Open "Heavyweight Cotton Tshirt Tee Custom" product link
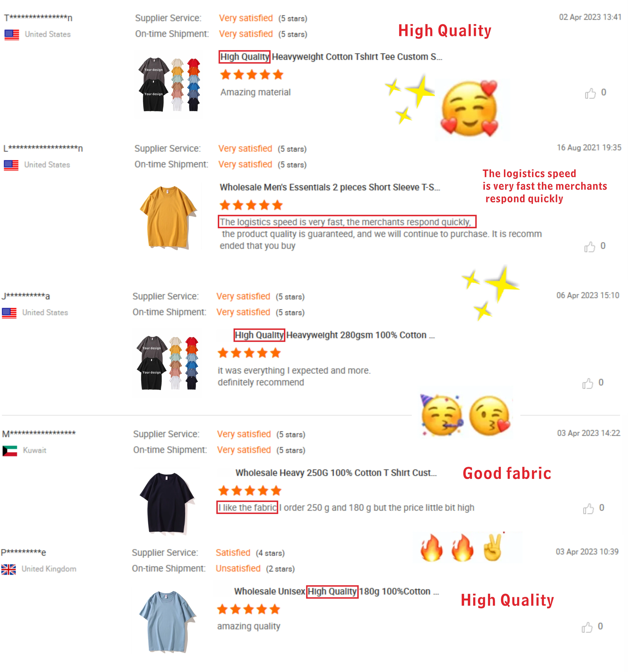The image size is (628, 672). (x=331, y=57)
